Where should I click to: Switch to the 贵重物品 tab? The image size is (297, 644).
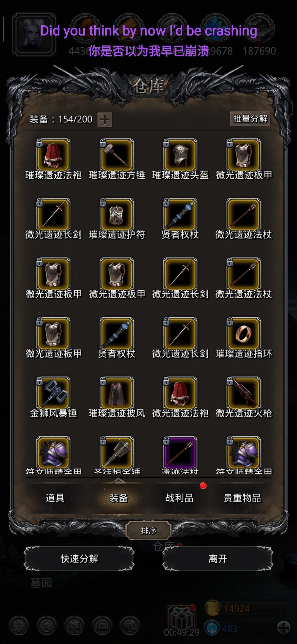(242, 498)
